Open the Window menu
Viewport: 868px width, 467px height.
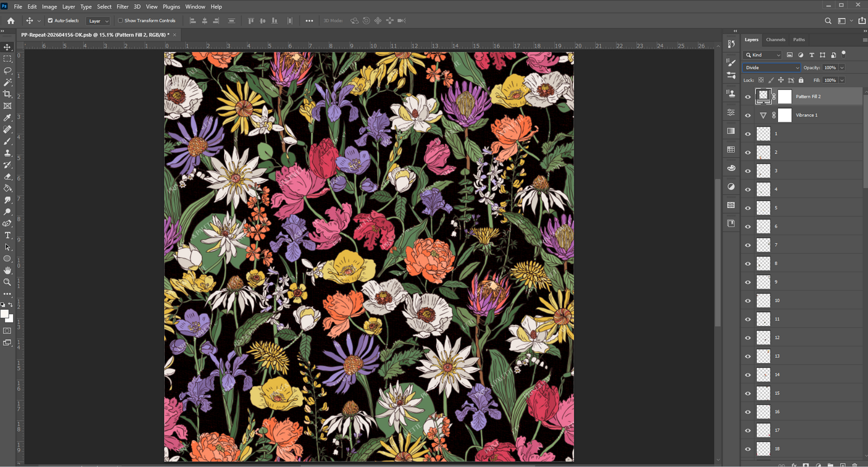(195, 7)
